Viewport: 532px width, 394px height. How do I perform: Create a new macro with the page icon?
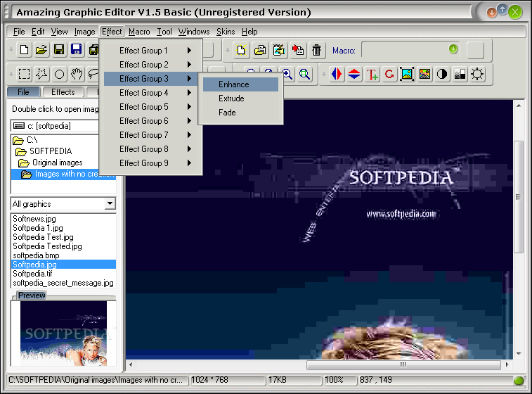tap(241, 50)
